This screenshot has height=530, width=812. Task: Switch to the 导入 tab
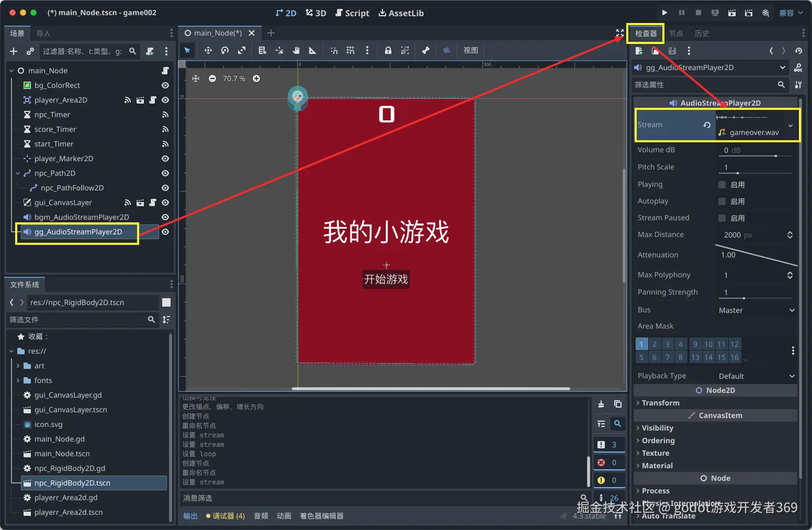[x=43, y=33]
